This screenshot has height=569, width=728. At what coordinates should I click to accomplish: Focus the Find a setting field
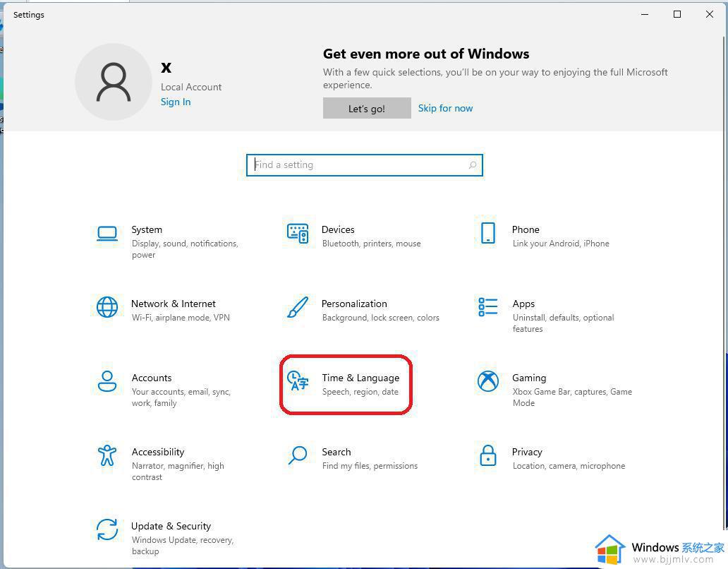click(x=365, y=165)
